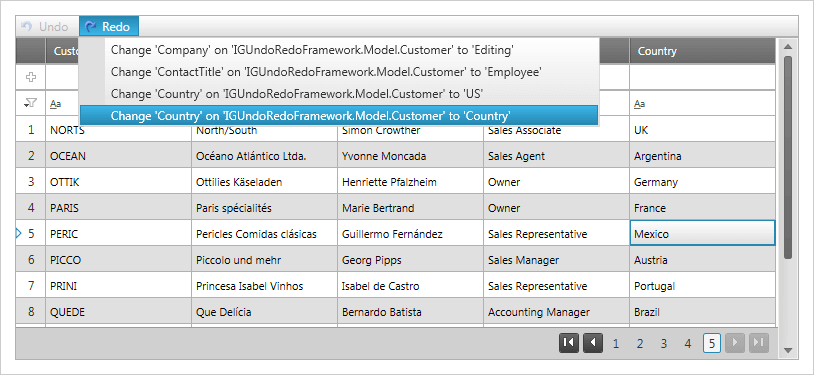This screenshot has width=814, height=375.
Task: Click the 'Sales Manager' cell
Action: [x=557, y=260]
